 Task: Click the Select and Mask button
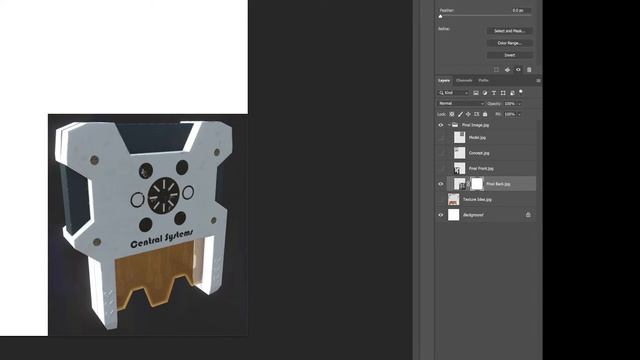coord(509,31)
